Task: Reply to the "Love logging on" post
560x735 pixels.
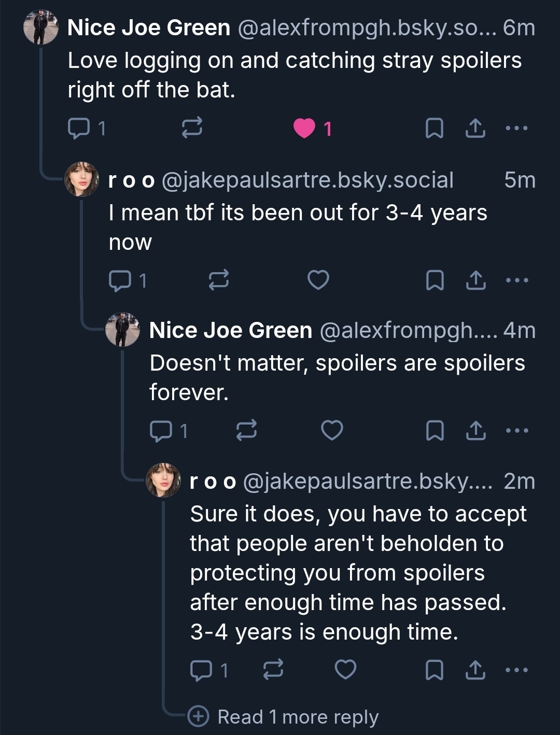Action: click(79, 128)
